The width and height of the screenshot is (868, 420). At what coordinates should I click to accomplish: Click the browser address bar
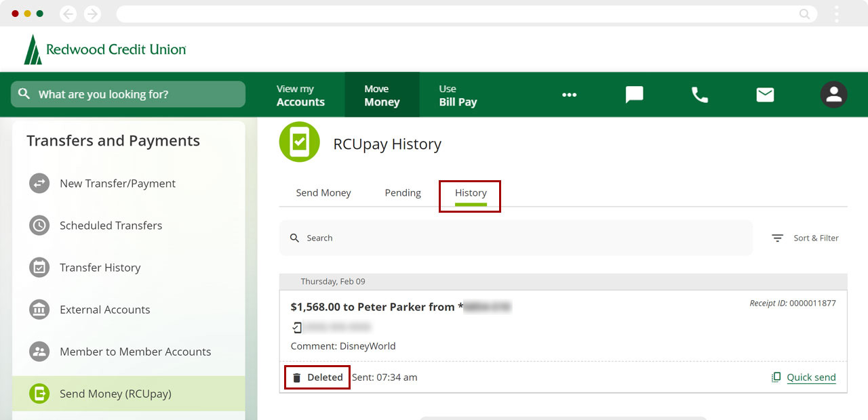tap(467, 14)
